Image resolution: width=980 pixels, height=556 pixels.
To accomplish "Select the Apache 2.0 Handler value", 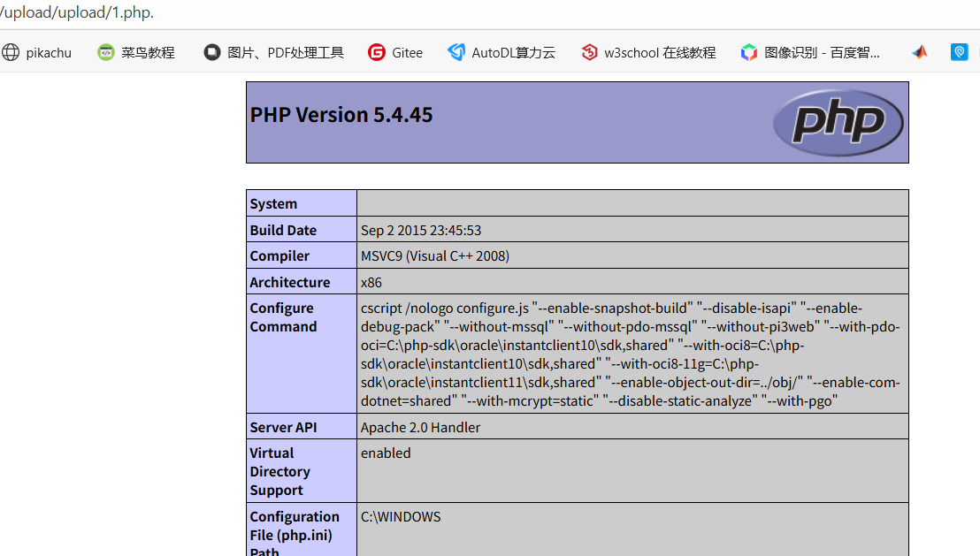I will tap(421, 427).
